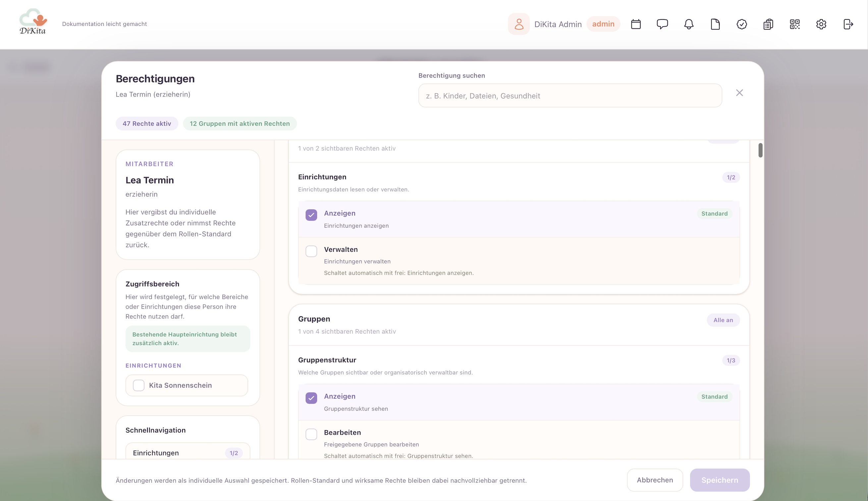The width and height of the screenshot is (868, 501).
Task: Open the calendar icon in header
Action: 636,24
